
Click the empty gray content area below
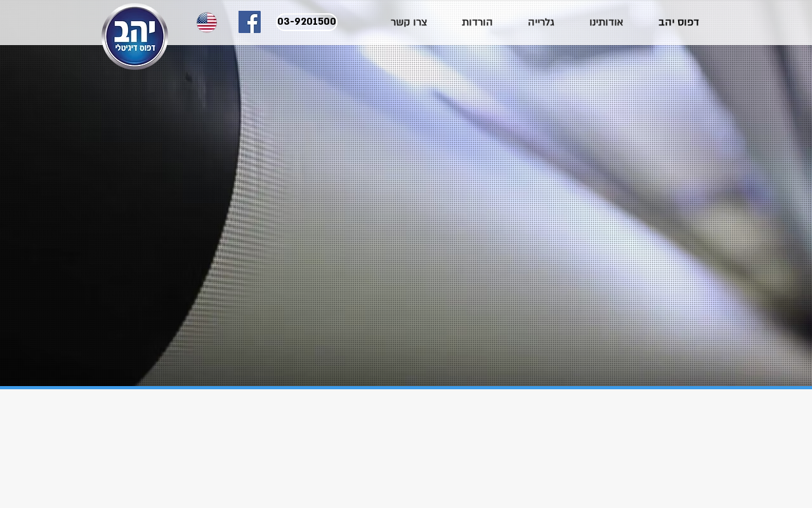tap(406, 448)
